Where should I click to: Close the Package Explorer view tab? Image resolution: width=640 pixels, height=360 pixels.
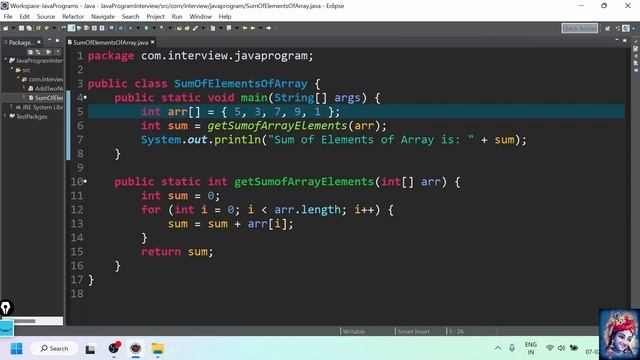(39, 42)
